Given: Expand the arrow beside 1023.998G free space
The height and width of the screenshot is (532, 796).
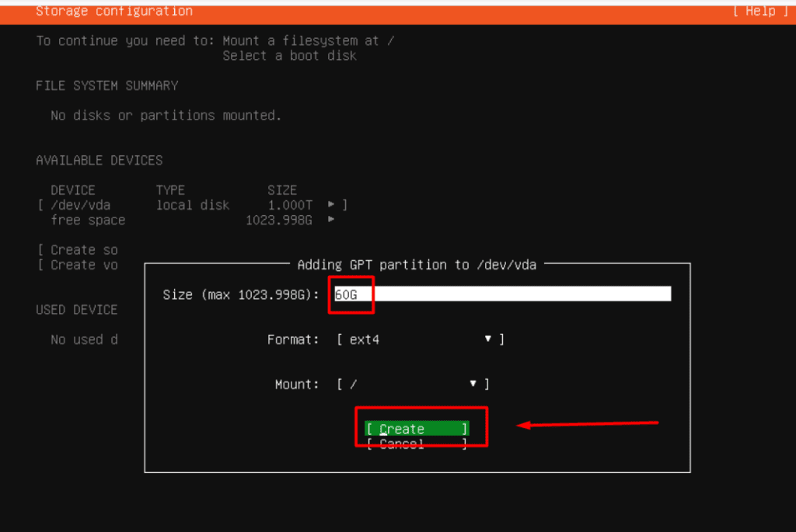Looking at the screenshot, I should [x=332, y=220].
